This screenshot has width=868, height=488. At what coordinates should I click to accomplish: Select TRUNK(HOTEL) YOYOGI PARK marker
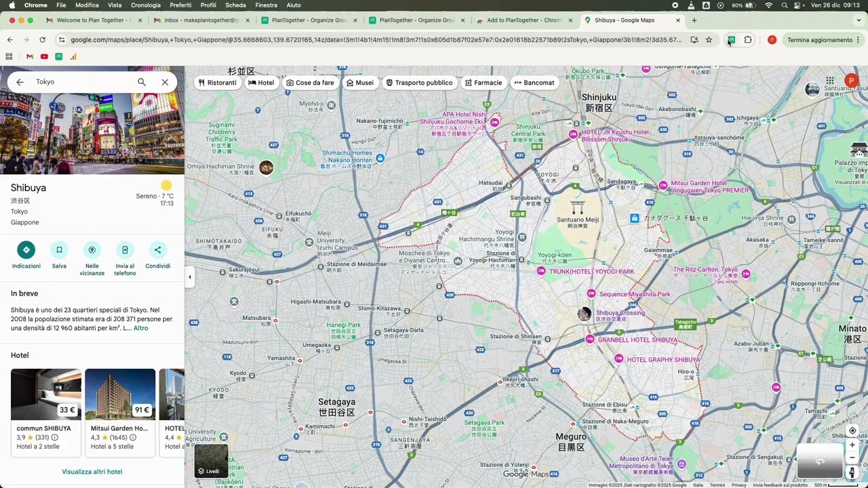click(x=540, y=271)
